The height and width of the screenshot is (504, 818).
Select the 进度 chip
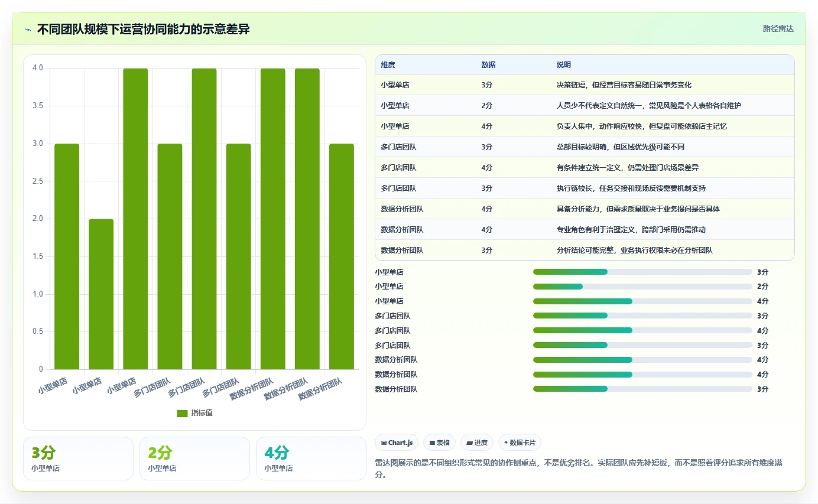click(x=477, y=443)
